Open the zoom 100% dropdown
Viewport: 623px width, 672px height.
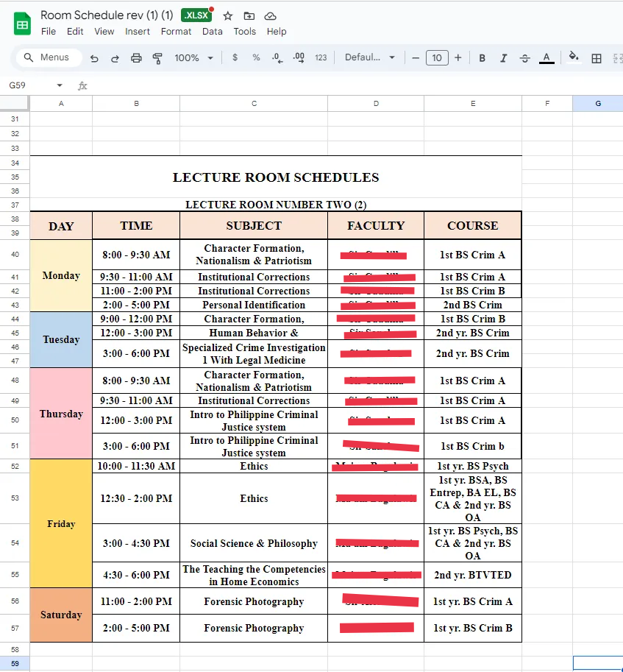193,58
